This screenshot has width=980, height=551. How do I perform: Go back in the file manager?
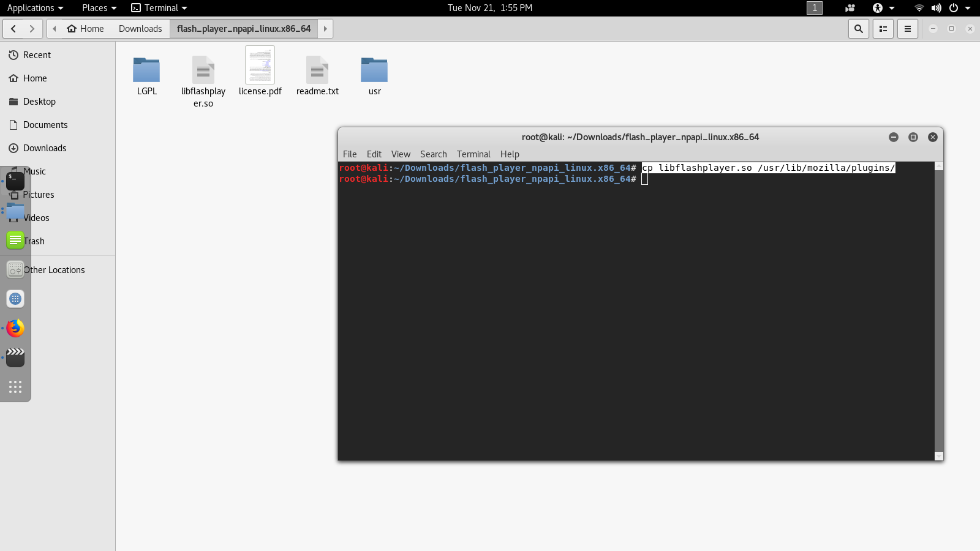click(13, 29)
